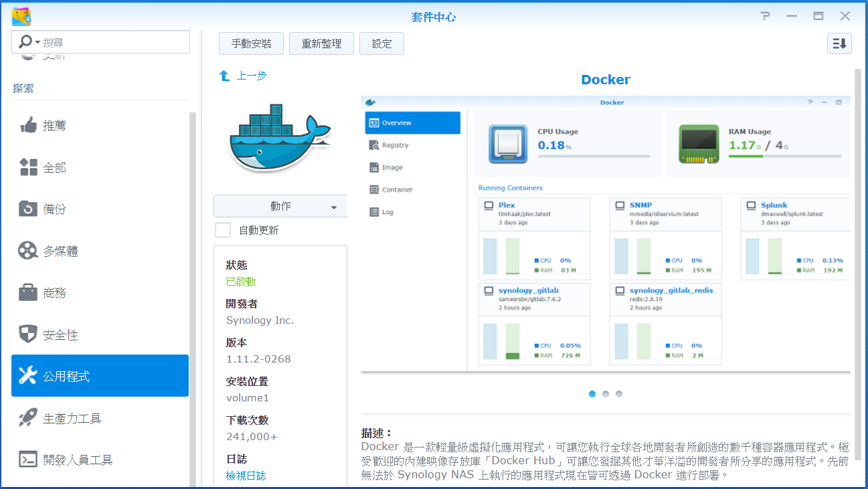Click the sort order icon button
Image resolution: width=868 pixels, height=489 pixels.
[839, 43]
